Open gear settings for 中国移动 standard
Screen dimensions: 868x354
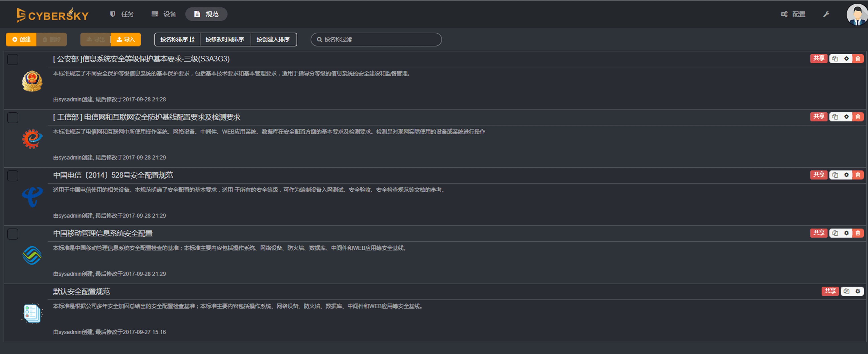pyautogui.click(x=846, y=233)
